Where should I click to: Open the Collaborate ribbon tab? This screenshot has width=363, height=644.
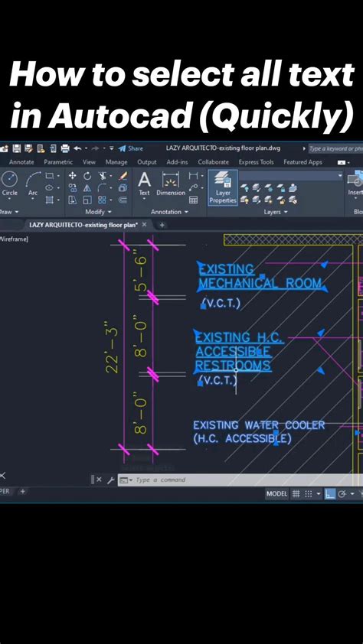214,162
